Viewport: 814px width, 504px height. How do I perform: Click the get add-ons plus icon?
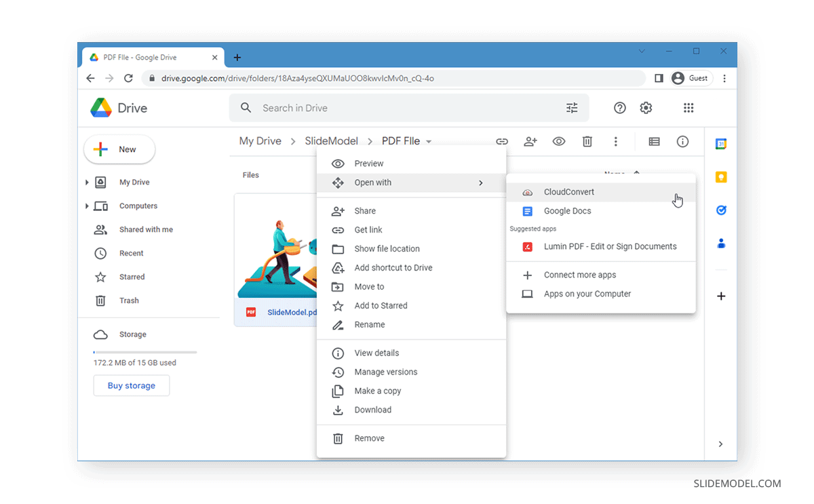tap(721, 296)
